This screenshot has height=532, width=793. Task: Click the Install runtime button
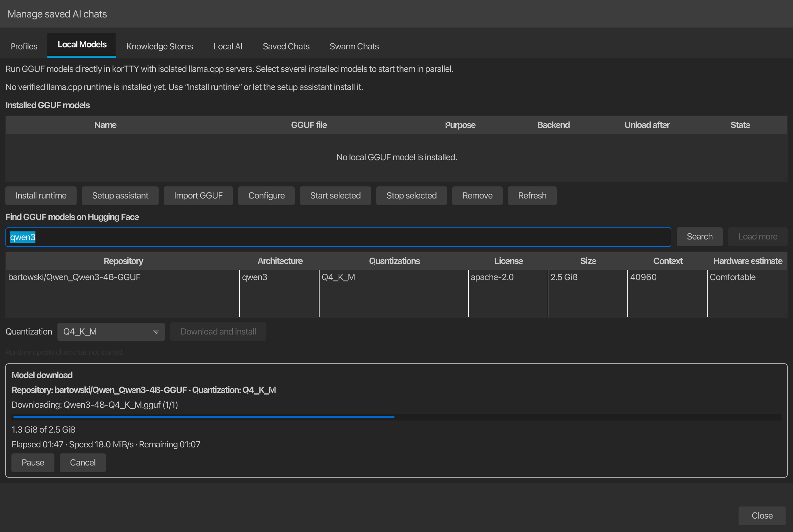[41, 196]
